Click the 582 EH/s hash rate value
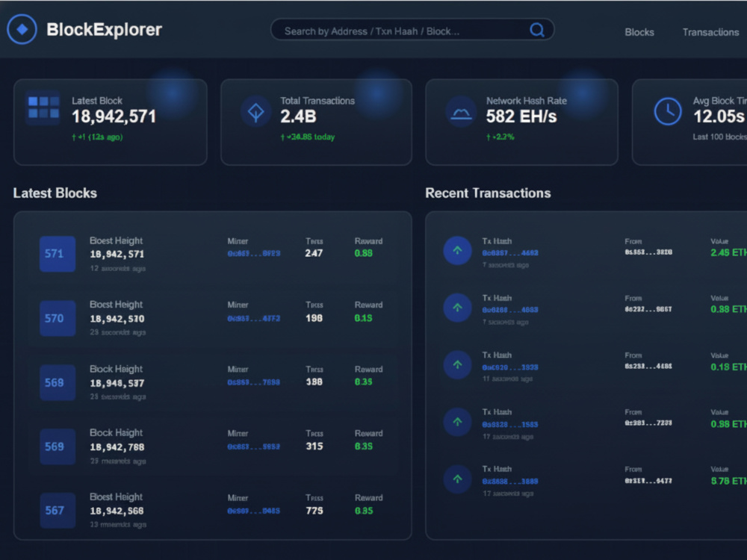The image size is (747, 560). click(521, 116)
